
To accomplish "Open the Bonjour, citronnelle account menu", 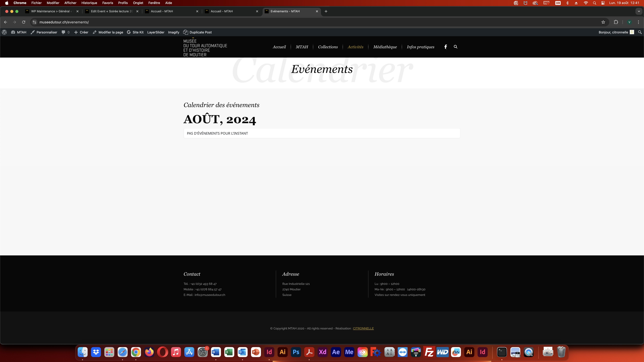I will (x=616, y=32).
